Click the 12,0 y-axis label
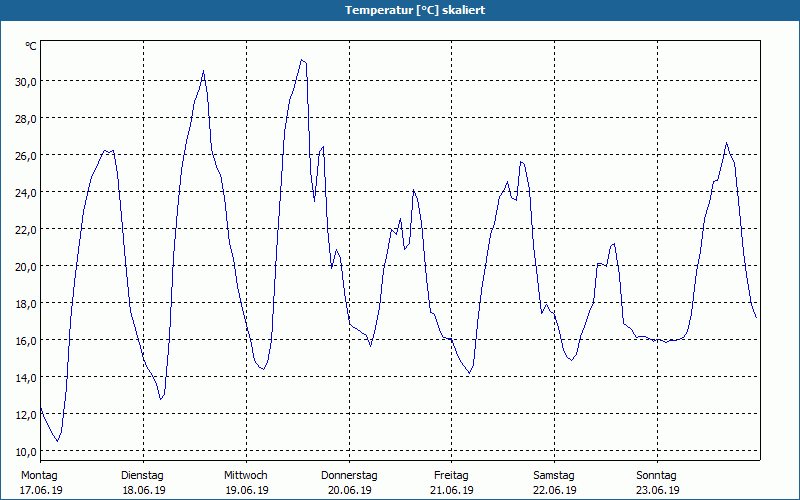This screenshot has height=500, width=800. coord(26,414)
